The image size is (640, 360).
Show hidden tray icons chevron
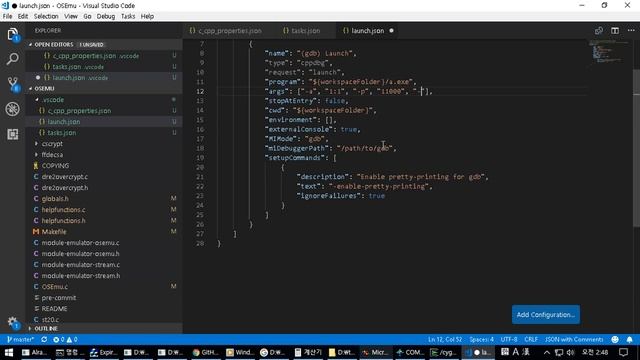pyautogui.click(x=547, y=352)
